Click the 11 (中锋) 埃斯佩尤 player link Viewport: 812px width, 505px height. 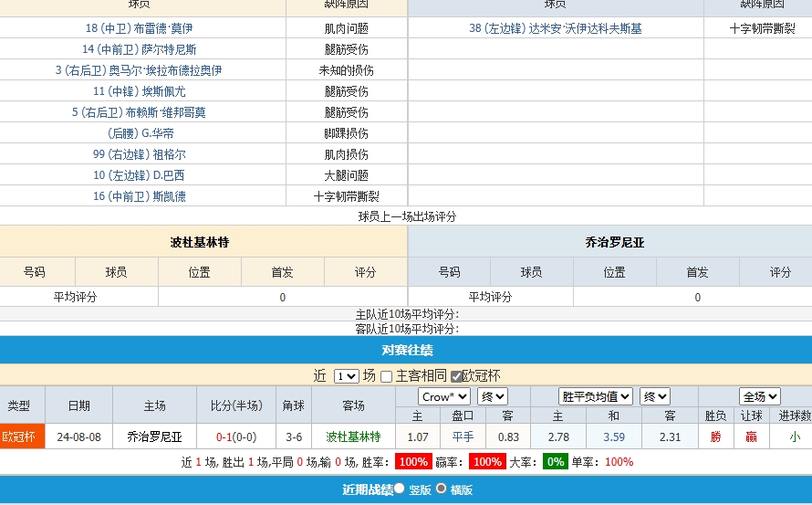tap(139, 91)
